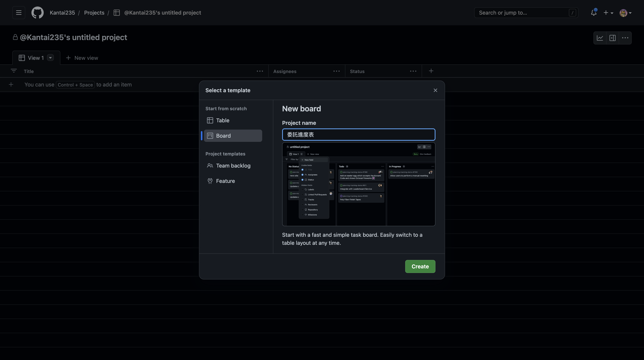This screenshot has width=644, height=360.
Task: Click the Title column header
Action: [29, 71]
